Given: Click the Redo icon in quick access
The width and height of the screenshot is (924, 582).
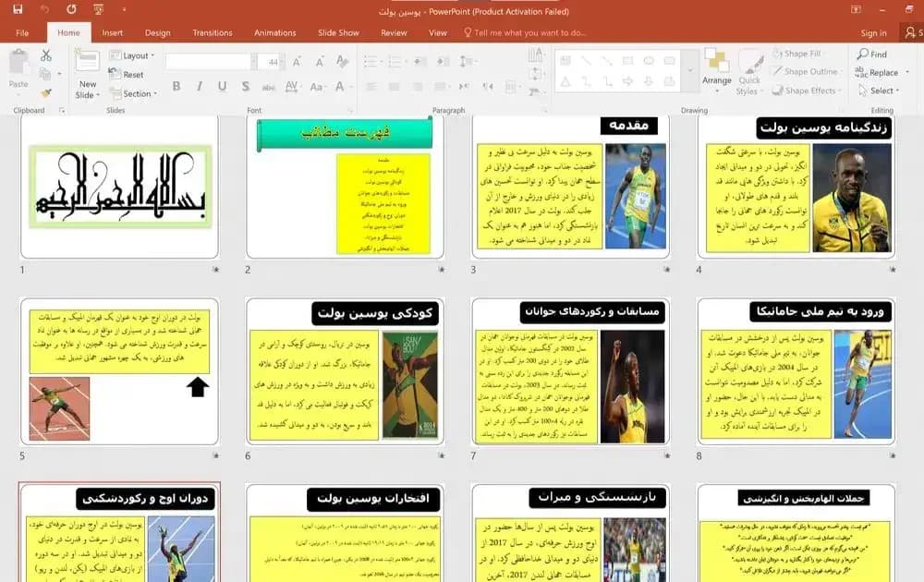Looking at the screenshot, I should pyautogui.click(x=71, y=9).
